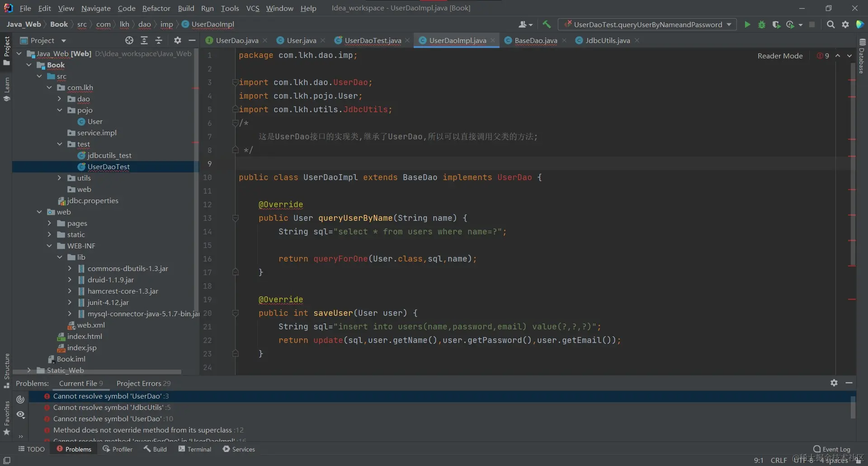Expand the dao folder in tree
The height and width of the screenshot is (466, 868).
tap(59, 99)
